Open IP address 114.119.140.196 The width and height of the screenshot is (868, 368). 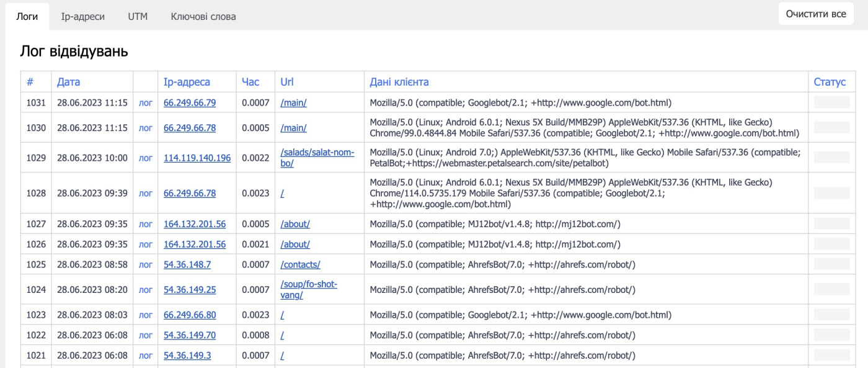click(197, 158)
